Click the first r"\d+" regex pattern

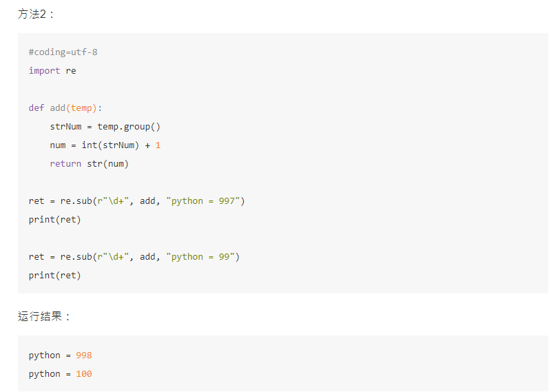pyautogui.click(x=113, y=200)
